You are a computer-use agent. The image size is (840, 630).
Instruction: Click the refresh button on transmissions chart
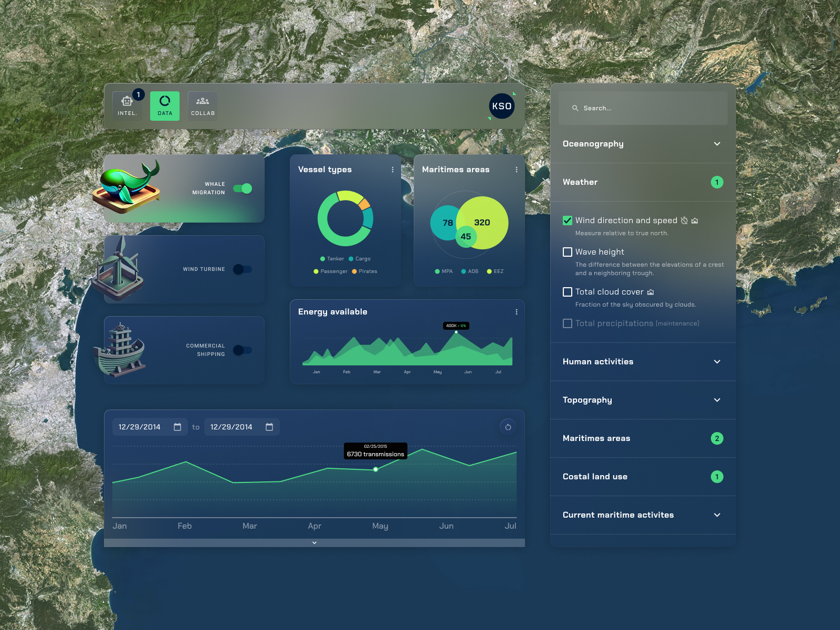[x=508, y=427]
